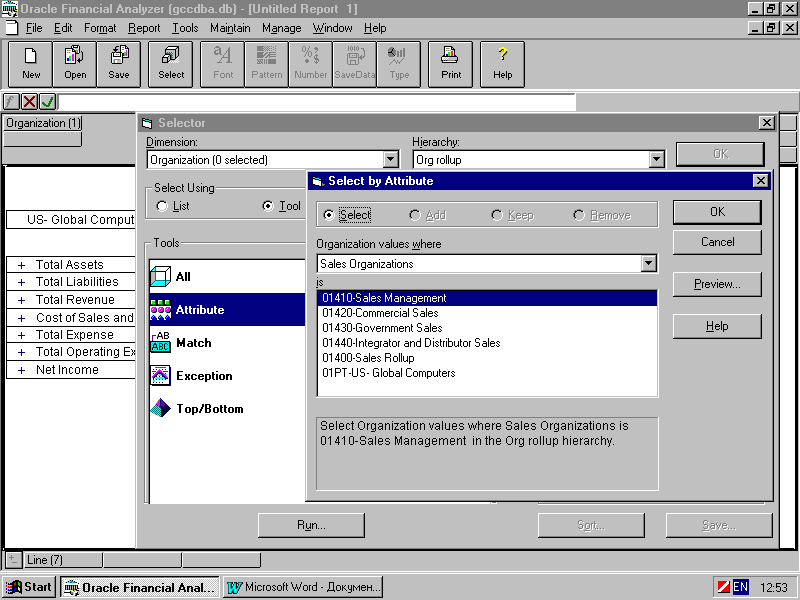Choose the Attribute tool in Tools list
Screen dimensions: 800x600
click(227, 310)
